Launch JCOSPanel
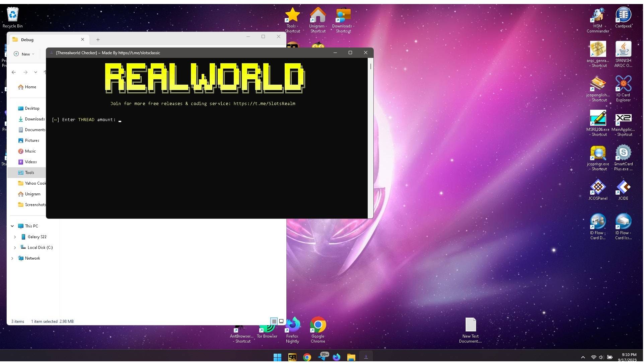 click(598, 186)
